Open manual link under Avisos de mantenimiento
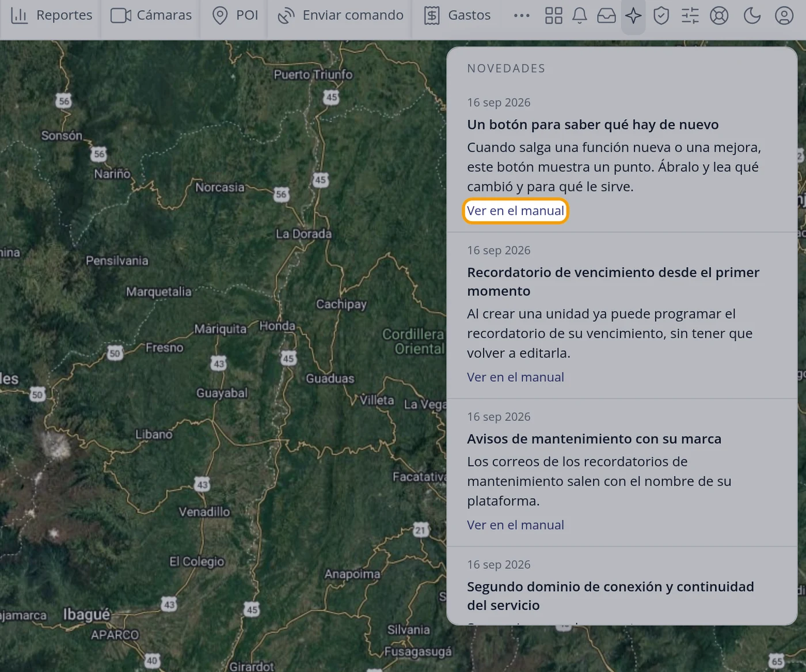The image size is (806, 672). pos(515,525)
